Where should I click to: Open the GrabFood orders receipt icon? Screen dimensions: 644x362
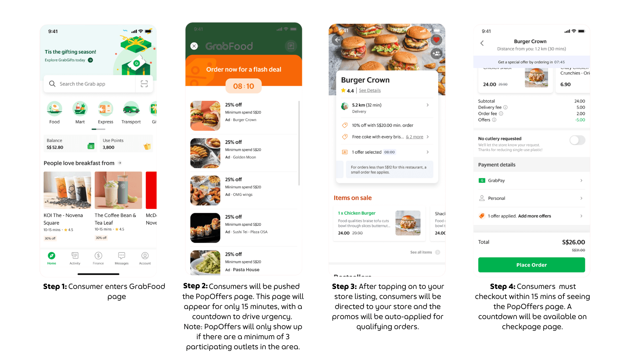(291, 46)
